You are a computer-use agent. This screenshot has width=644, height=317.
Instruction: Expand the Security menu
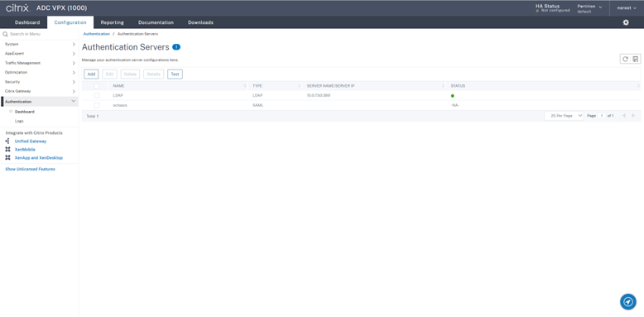coord(39,82)
